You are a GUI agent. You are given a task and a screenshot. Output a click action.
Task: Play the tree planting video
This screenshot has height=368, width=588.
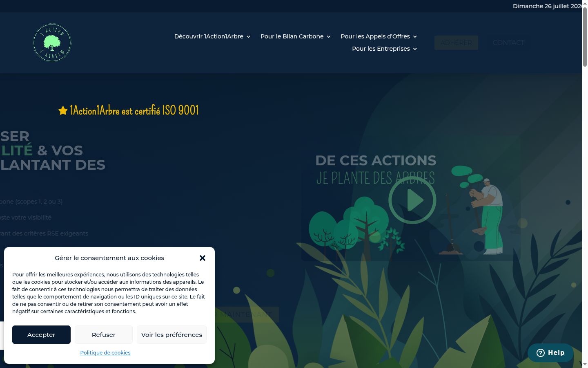[412, 200]
